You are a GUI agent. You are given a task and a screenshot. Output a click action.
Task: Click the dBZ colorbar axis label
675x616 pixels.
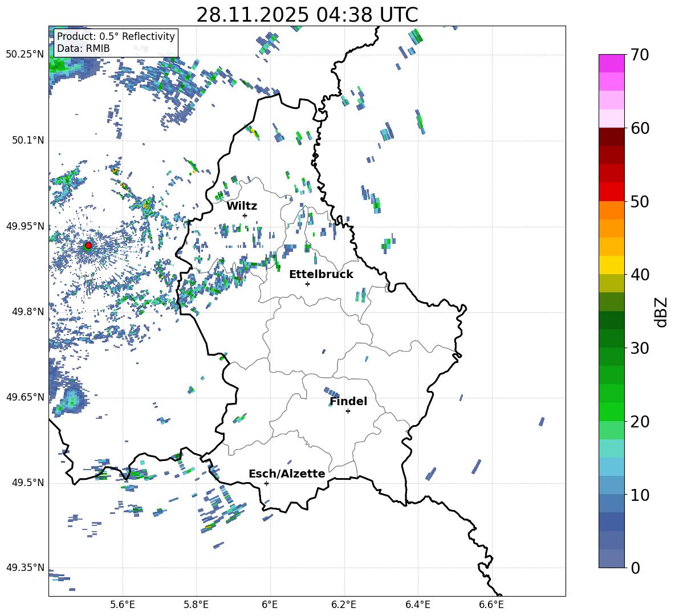(662, 312)
